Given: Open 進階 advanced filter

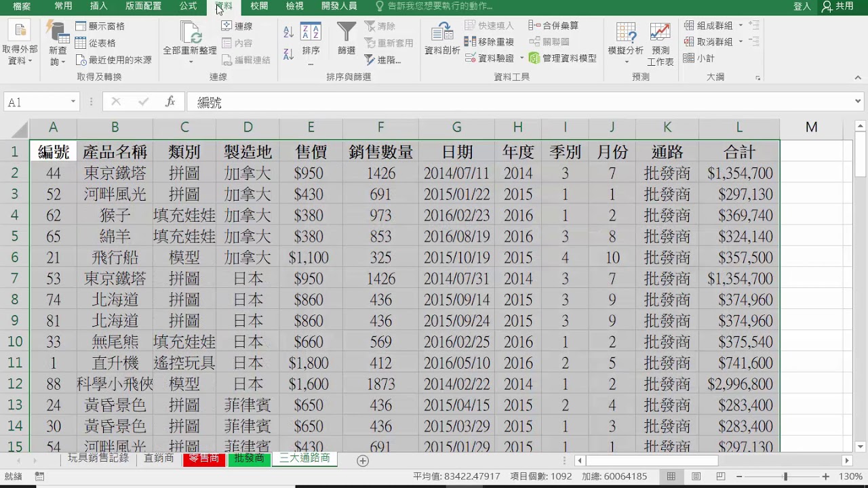Looking at the screenshot, I should click(x=382, y=60).
